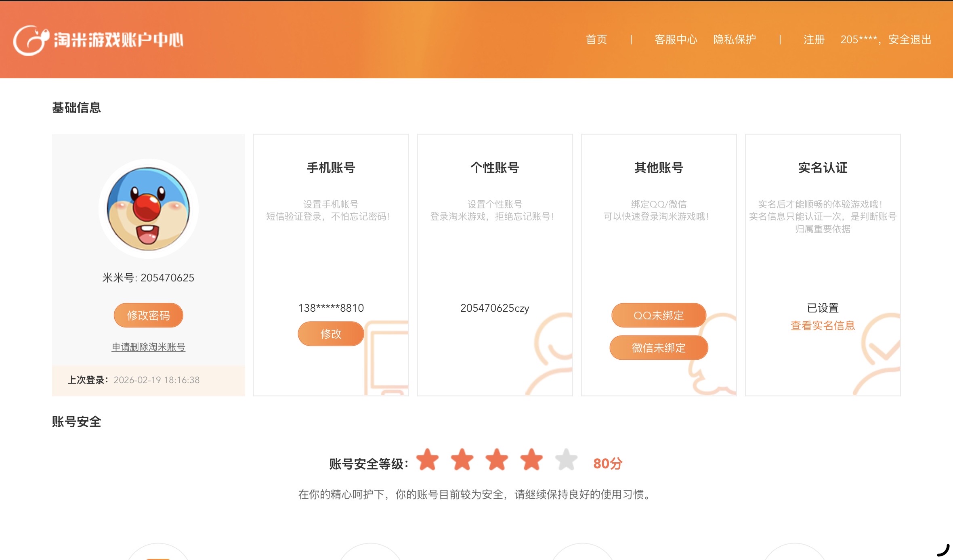Click 安全退出 to log out
This screenshot has height=560, width=953.
[910, 40]
